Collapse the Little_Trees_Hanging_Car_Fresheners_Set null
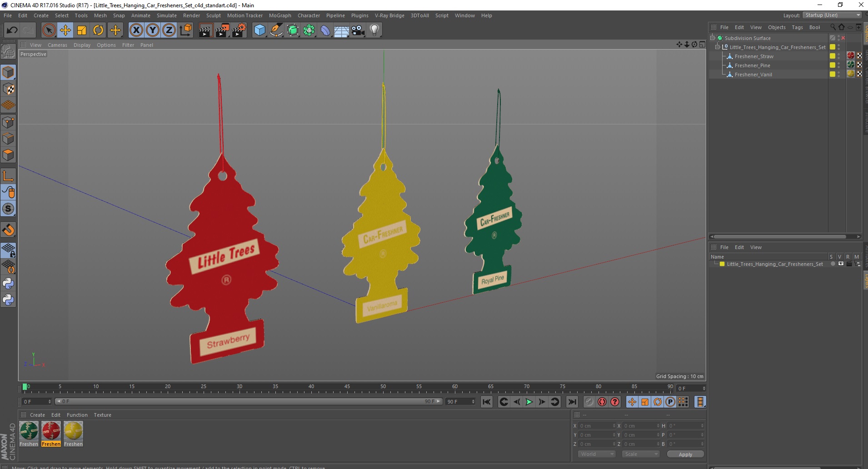Screen dimensions: 868x469 tap(718, 47)
